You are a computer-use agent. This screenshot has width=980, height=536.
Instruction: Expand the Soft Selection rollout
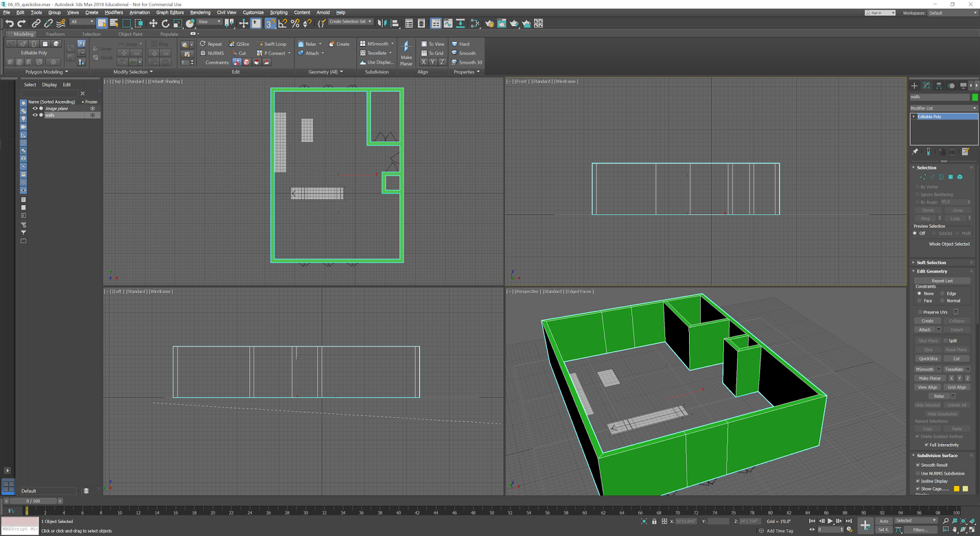click(931, 263)
